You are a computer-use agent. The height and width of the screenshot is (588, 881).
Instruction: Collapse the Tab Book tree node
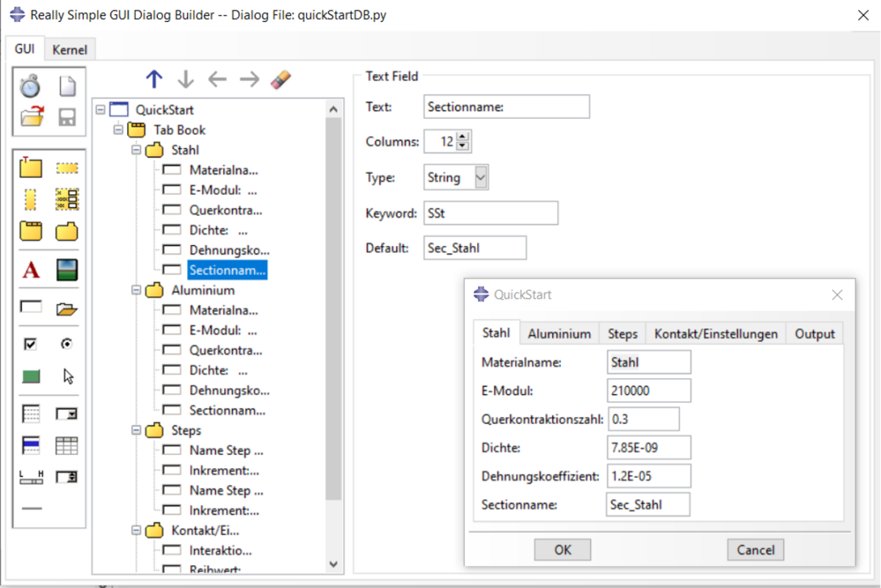pyautogui.click(x=118, y=130)
